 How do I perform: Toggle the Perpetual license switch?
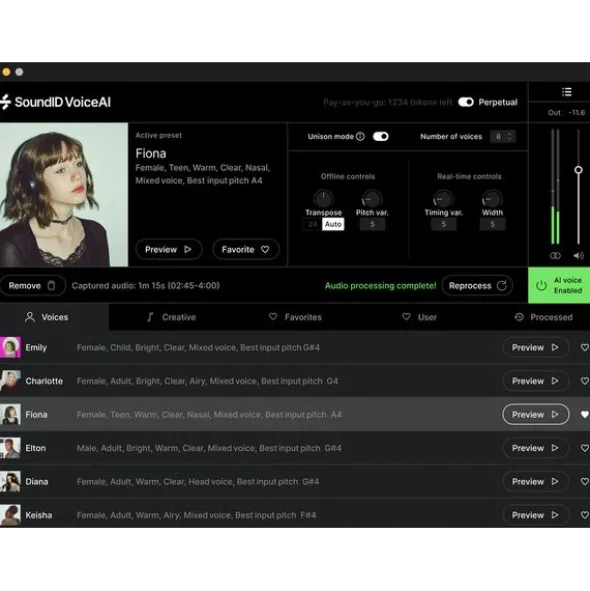point(466,102)
